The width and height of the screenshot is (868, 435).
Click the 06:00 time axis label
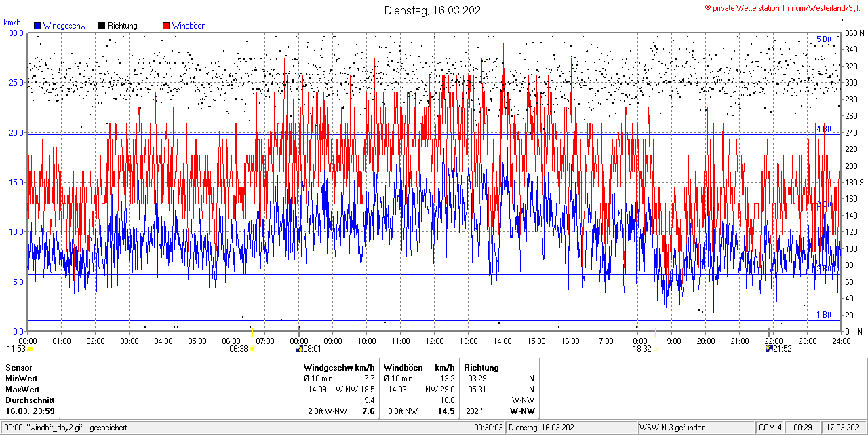coord(231,341)
